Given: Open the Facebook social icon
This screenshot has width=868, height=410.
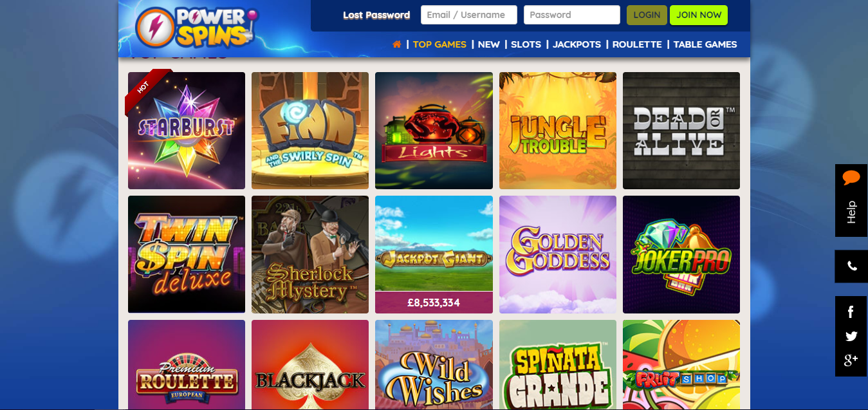Looking at the screenshot, I should (x=851, y=312).
